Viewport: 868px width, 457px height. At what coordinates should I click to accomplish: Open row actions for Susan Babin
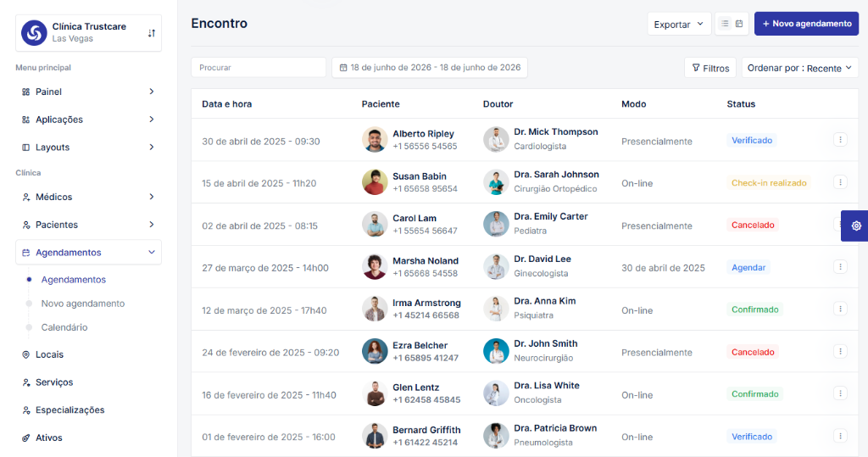point(840,181)
